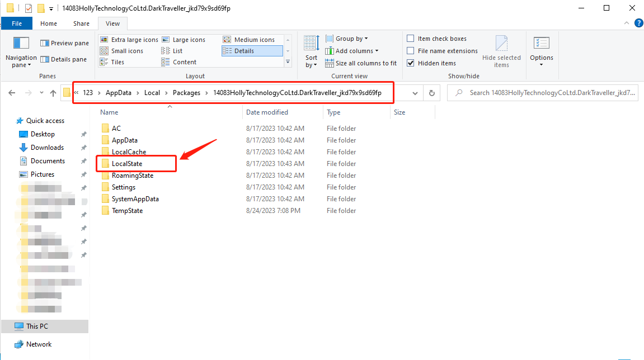The height and width of the screenshot is (360, 644).
Task: Refresh the current folder
Action: [x=431, y=93]
